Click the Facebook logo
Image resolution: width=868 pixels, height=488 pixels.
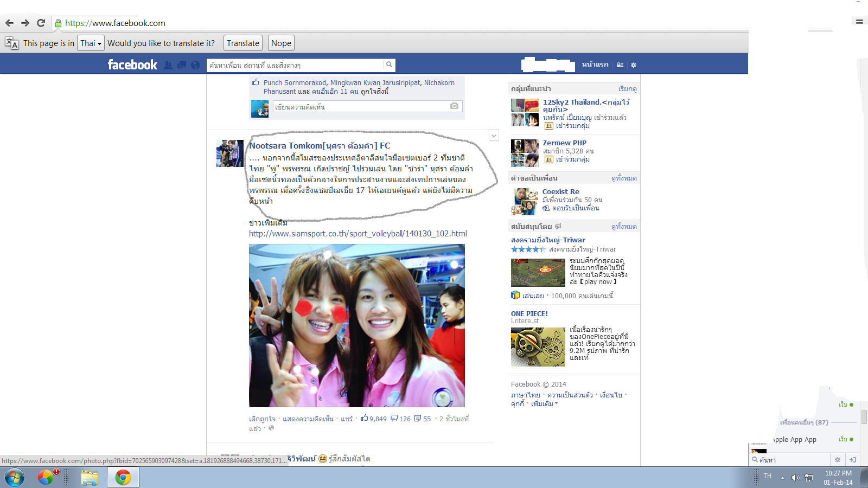[132, 65]
